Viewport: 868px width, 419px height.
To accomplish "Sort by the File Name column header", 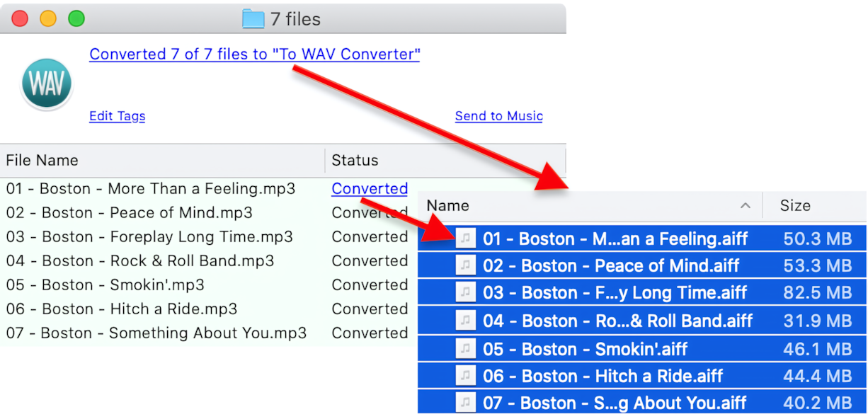I will click(x=162, y=161).
